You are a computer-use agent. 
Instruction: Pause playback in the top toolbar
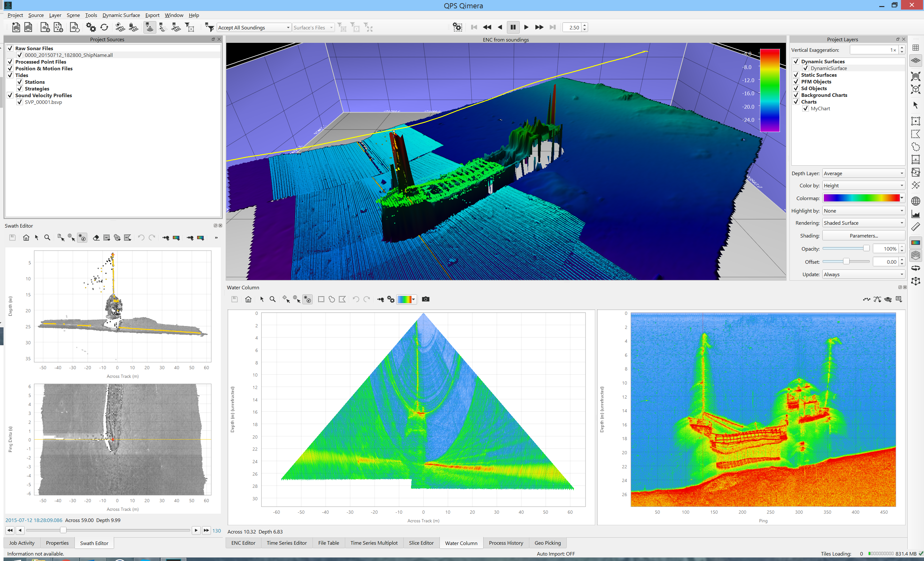coord(513,27)
